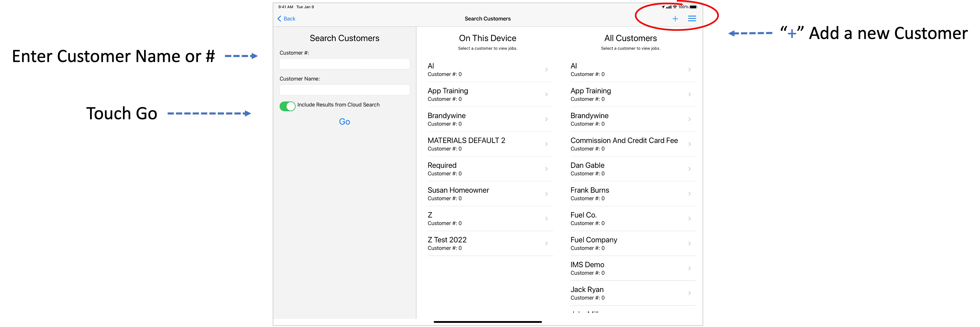Toggle Include Results from Cloud Search

[287, 106]
